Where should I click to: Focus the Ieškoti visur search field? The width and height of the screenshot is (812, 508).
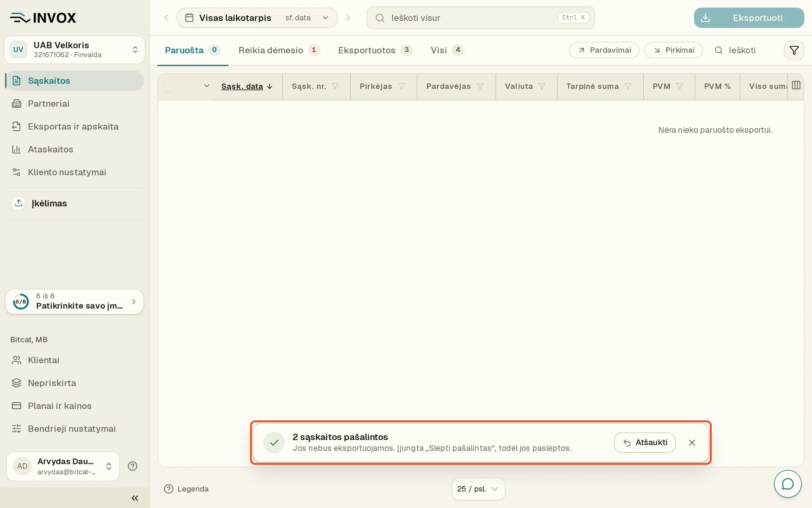pos(481,18)
